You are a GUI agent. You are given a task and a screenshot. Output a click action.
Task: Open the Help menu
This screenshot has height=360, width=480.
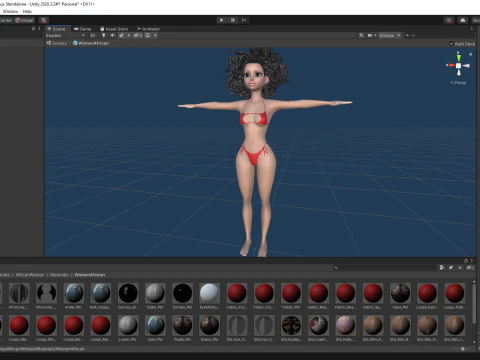coord(27,11)
